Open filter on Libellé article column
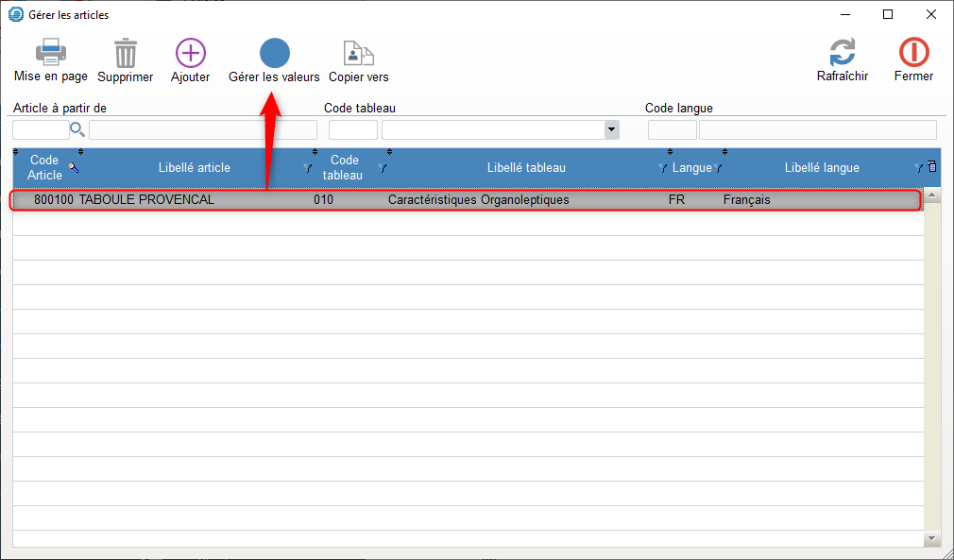This screenshot has width=954, height=560. 307,168
